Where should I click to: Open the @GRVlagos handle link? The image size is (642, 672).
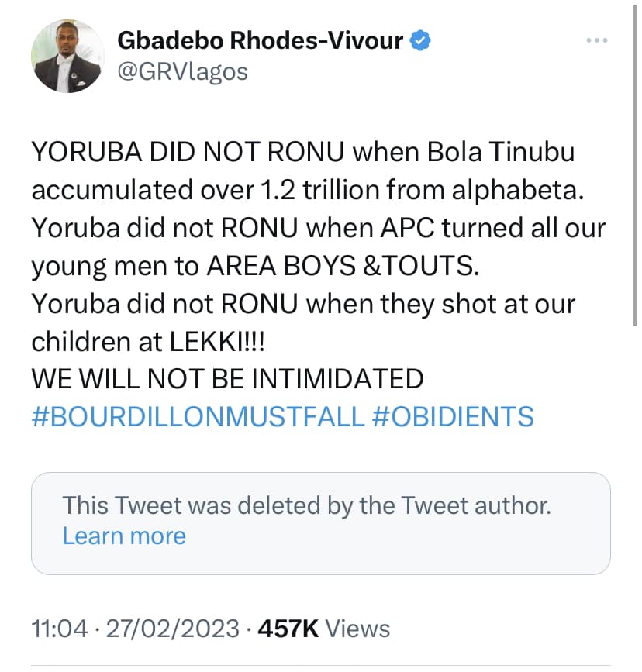[x=182, y=71]
